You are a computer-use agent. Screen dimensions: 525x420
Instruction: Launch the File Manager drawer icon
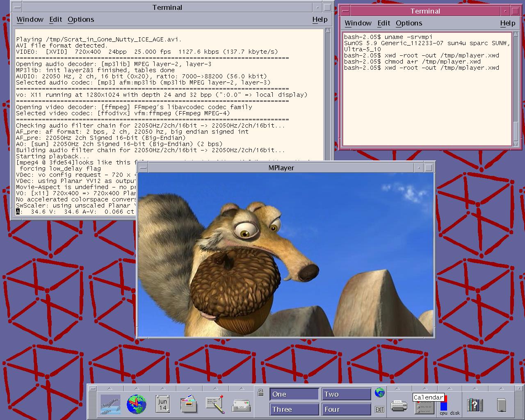click(x=189, y=404)
